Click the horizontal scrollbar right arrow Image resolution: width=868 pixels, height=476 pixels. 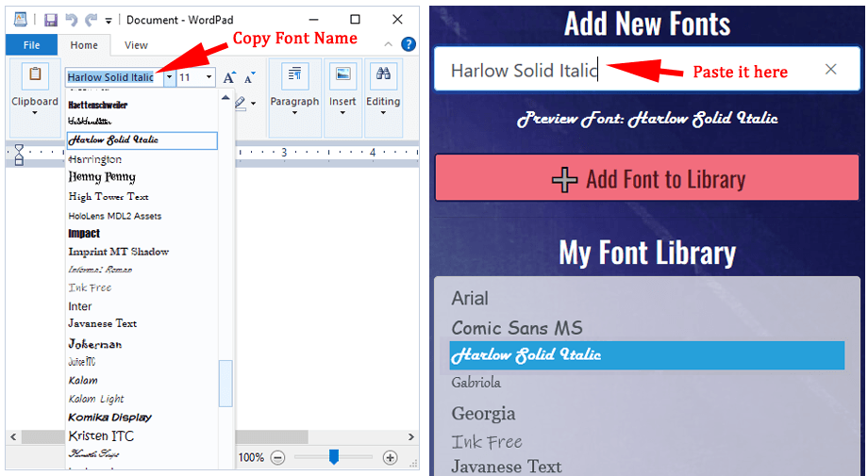[x=411, y=437]
